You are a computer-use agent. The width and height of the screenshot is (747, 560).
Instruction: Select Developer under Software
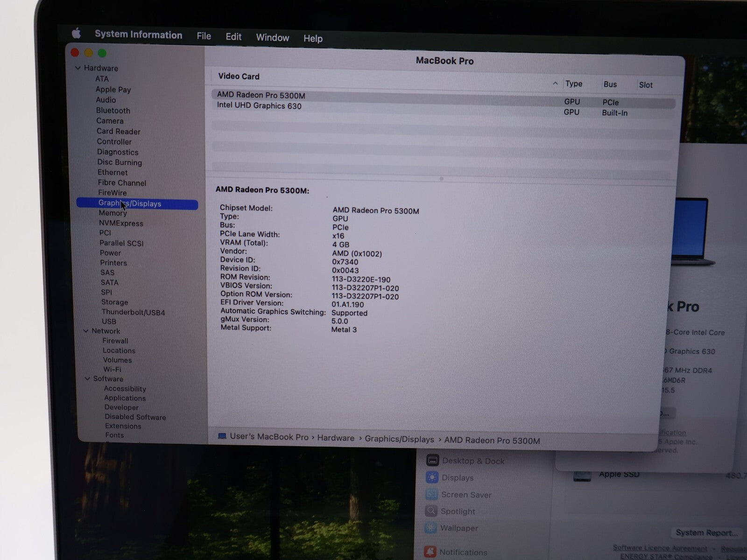click(x=121, y=407)
